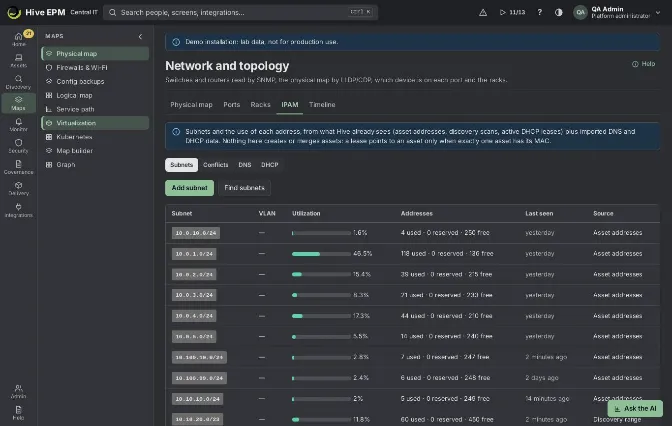Viewport: 672px width, 426px height.
Task: Switch to the Ports tab
Action: [231, 105]
